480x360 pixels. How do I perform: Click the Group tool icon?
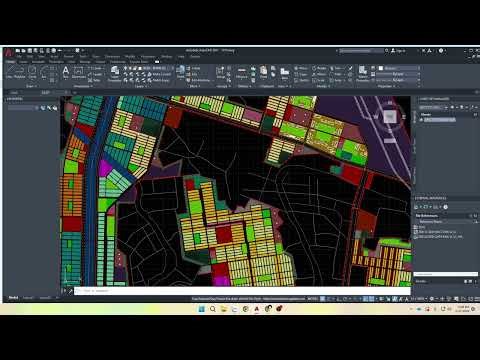[220, 72]
